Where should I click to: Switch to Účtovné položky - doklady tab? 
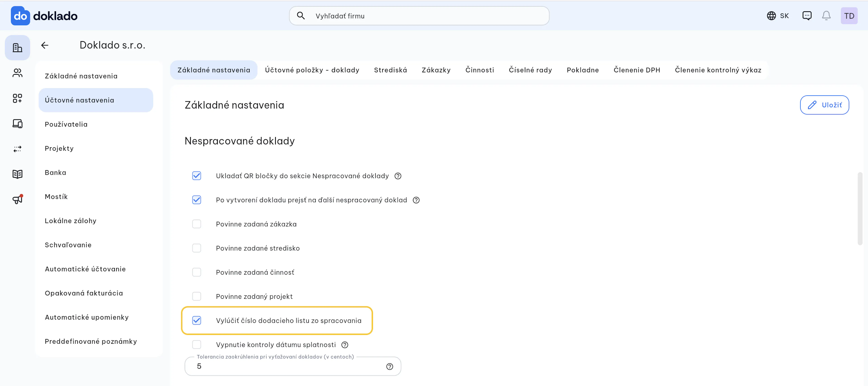312,70
